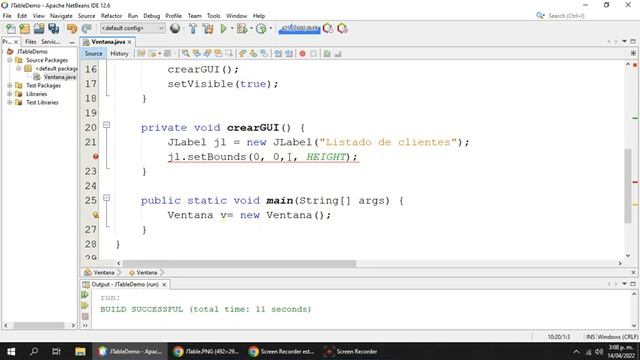Open the Debug Project dropdown arrow
This screenshot has height=360, width=640.
(251, 29)
